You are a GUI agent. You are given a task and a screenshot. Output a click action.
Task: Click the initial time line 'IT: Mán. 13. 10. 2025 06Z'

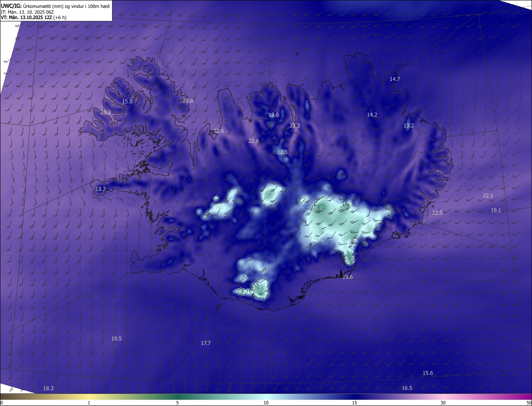(28, 12)
